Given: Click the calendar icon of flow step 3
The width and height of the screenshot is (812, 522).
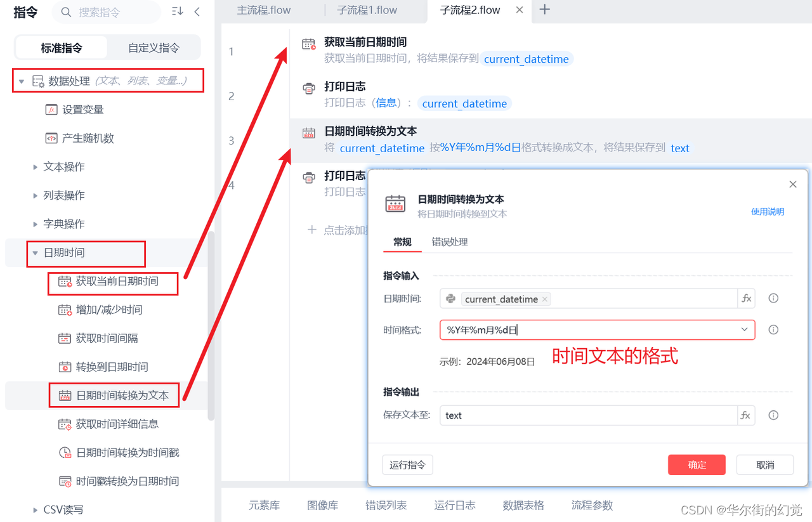Looking at the screenshot, I should tap(309, 133).
